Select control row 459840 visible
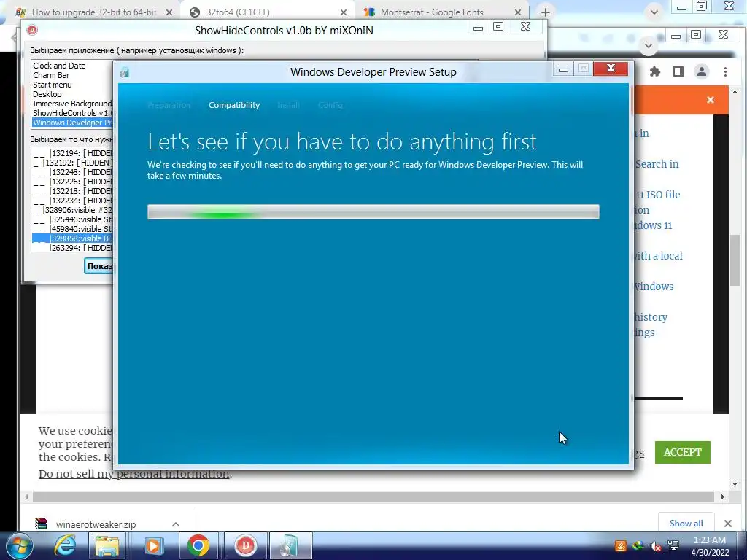 [x=72, y=229]
